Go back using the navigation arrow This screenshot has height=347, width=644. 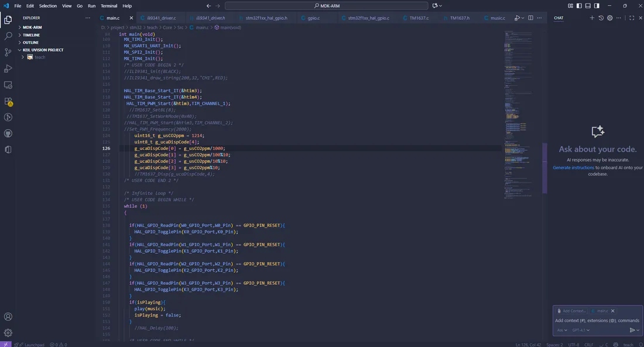tap(208, 6)
